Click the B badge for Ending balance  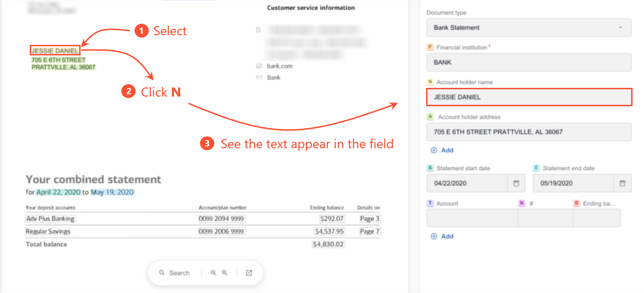[x=577, y=203]
